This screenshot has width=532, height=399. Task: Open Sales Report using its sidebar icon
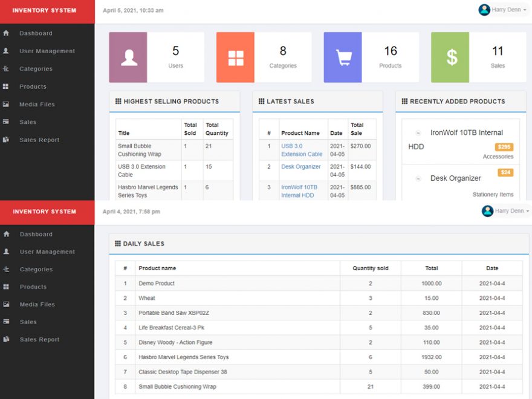(7, 139)
